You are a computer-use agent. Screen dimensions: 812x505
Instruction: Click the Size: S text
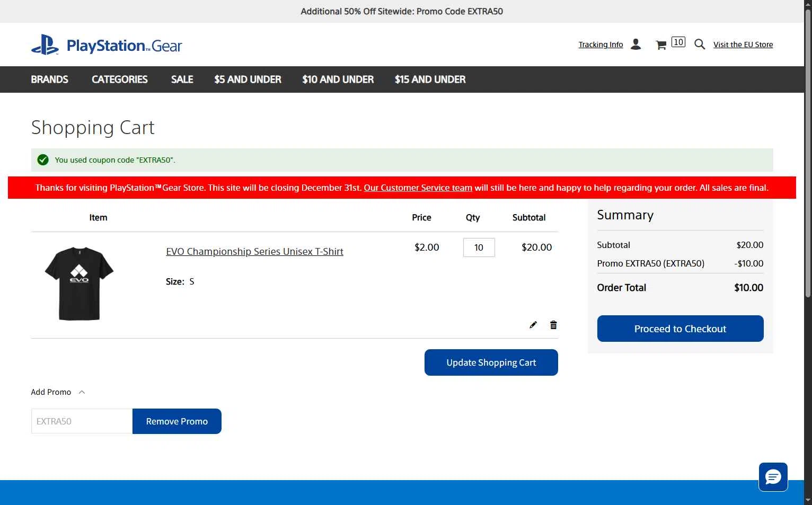pyautogui.click(x=180, y=281)
